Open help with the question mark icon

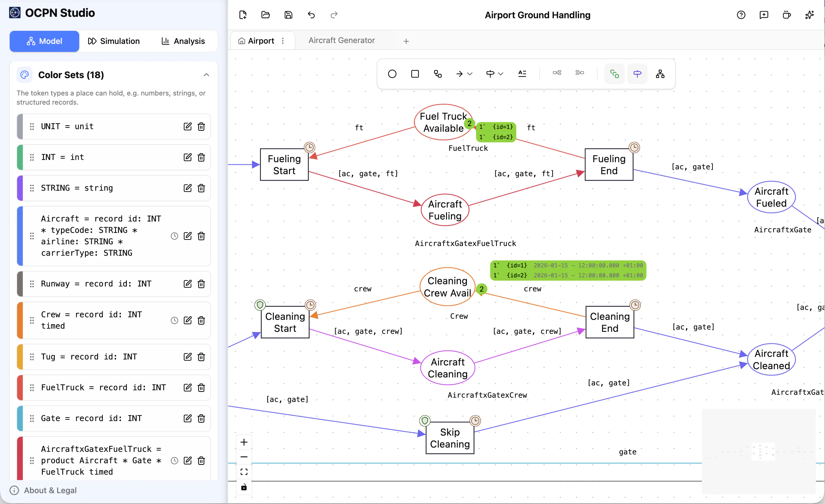(x=741, y=15)
